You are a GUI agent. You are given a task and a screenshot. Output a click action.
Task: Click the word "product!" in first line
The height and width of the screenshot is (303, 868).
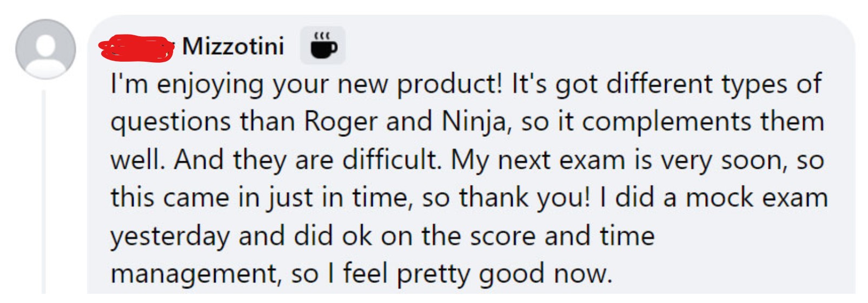tap(450, 85)
